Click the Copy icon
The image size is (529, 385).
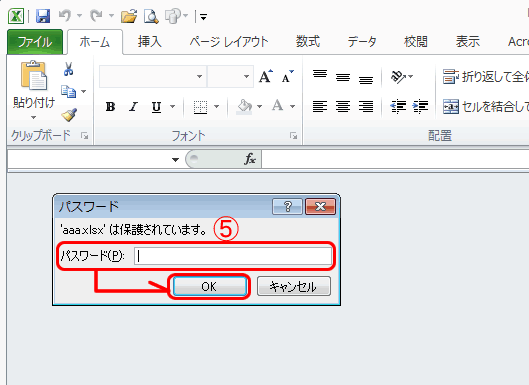pyautogui.click(x=68, y=91)
